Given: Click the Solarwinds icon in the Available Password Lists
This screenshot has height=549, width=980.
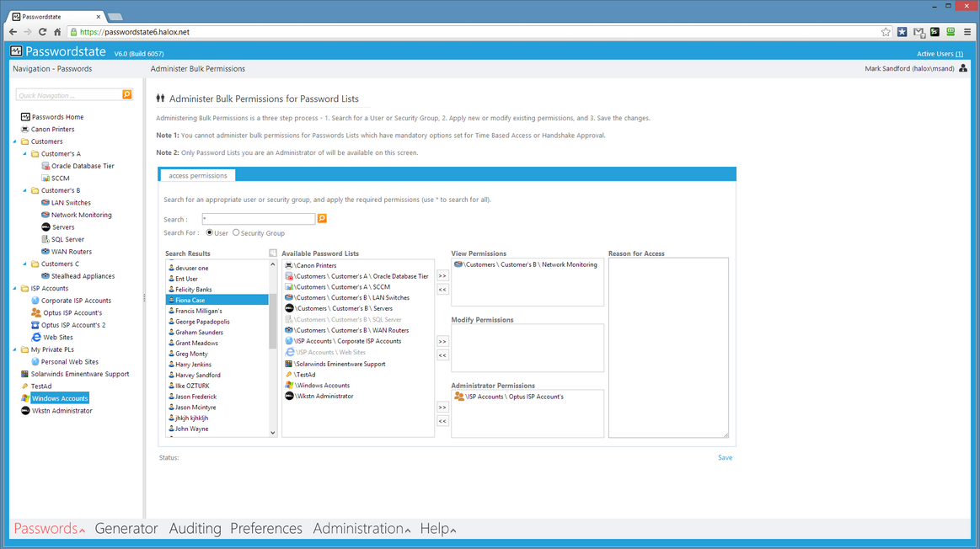Looking at the screenshot, I should point(289,364).
